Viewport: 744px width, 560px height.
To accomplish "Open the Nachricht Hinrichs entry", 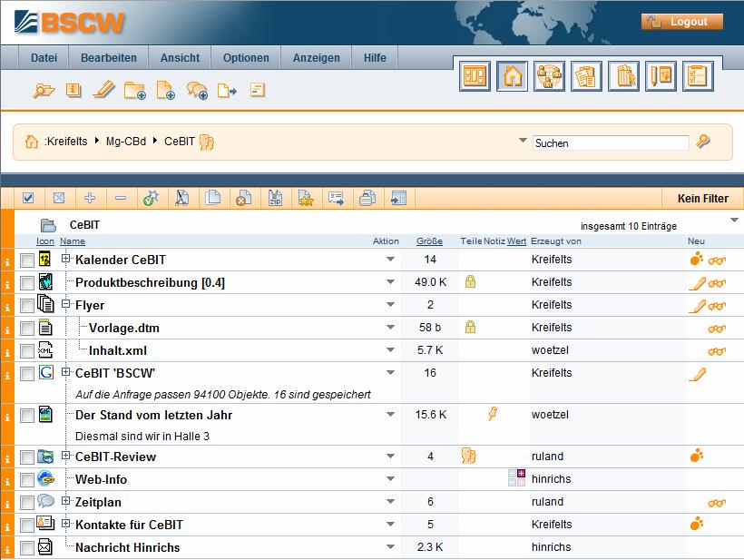I will [127, 547].
